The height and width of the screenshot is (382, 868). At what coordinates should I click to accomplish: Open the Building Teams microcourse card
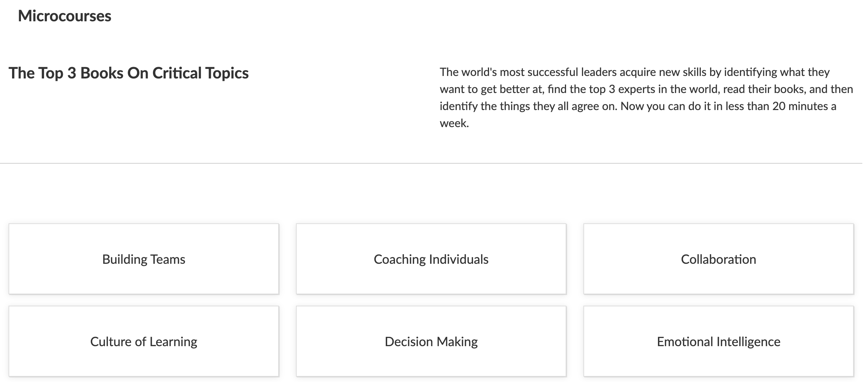pyautogui.click(x=144, y=259)
